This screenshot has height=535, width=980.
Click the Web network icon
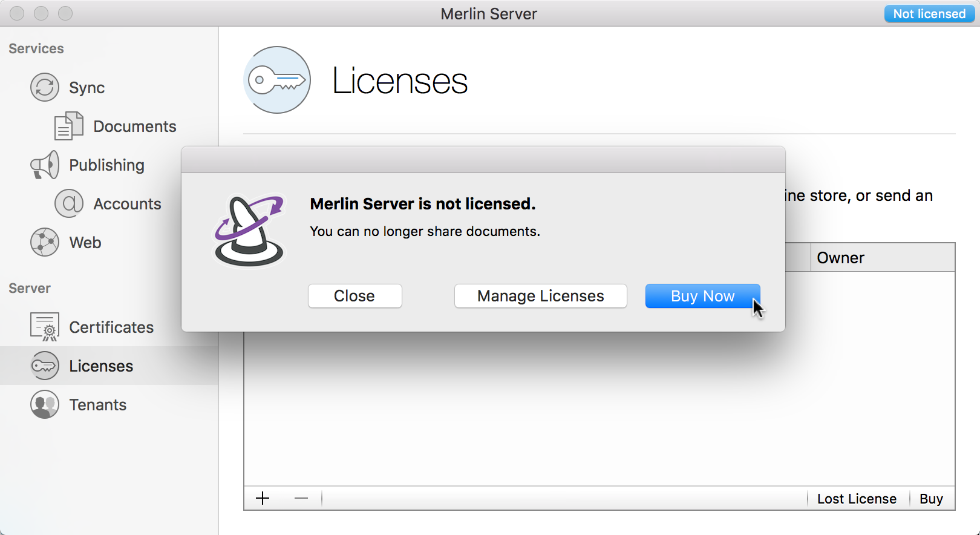pos(45,242)
